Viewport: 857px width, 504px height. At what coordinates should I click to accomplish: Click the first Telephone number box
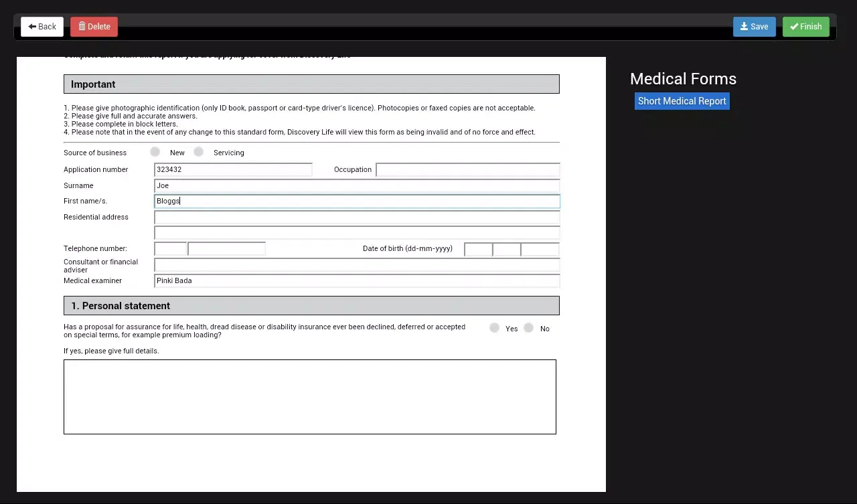click(x=170, y=248)
